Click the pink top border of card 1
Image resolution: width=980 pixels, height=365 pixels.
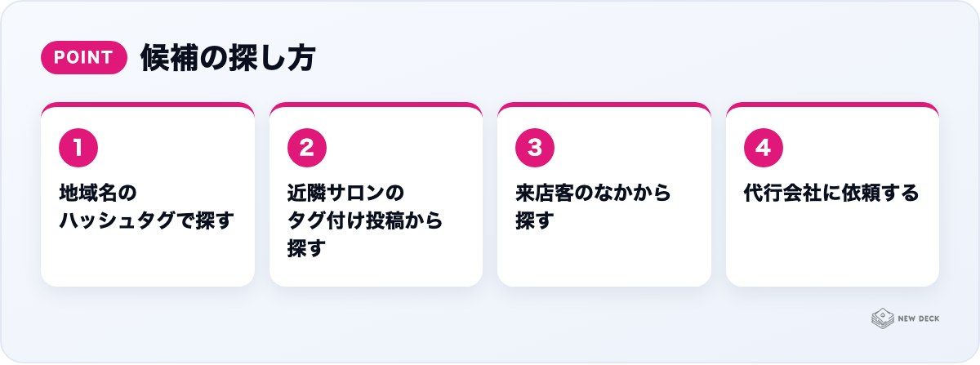pos(148,105)
